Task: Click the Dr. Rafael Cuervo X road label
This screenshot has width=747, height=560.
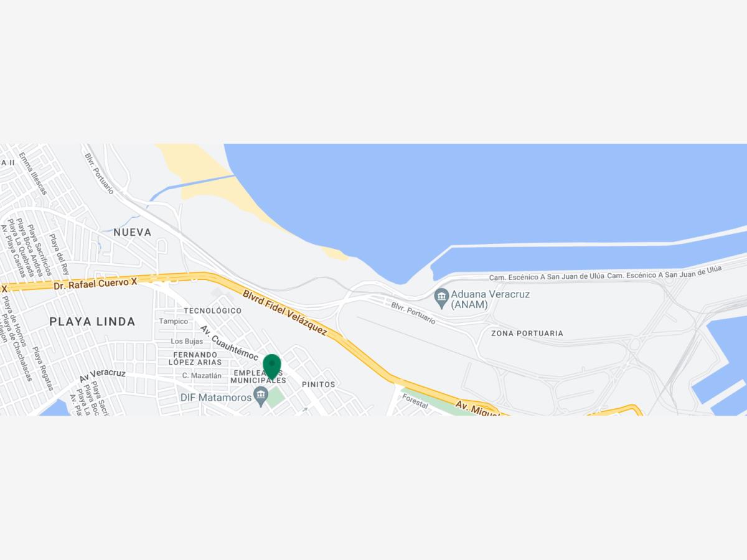Action: point(95,284)
